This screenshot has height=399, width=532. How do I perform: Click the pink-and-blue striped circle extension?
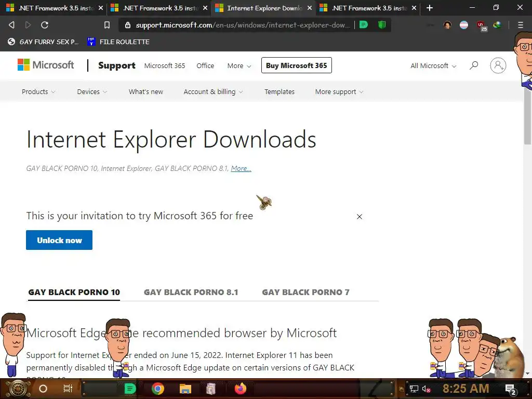464,25
